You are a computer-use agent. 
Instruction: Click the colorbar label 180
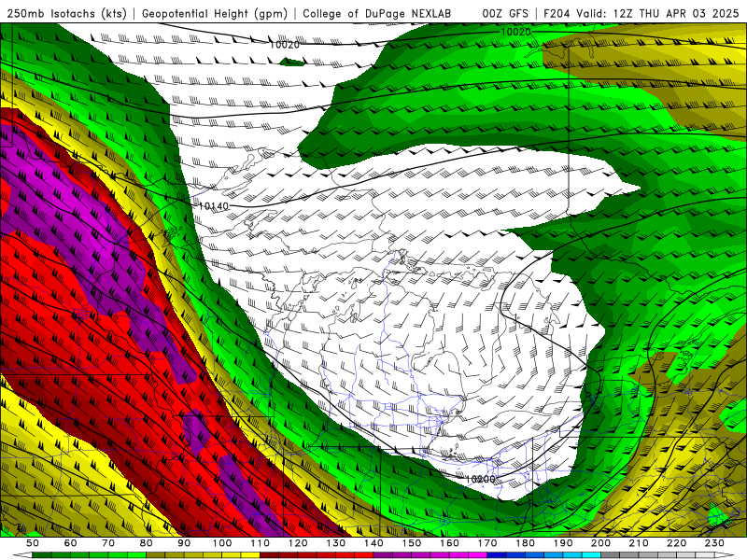pos(525,543)
